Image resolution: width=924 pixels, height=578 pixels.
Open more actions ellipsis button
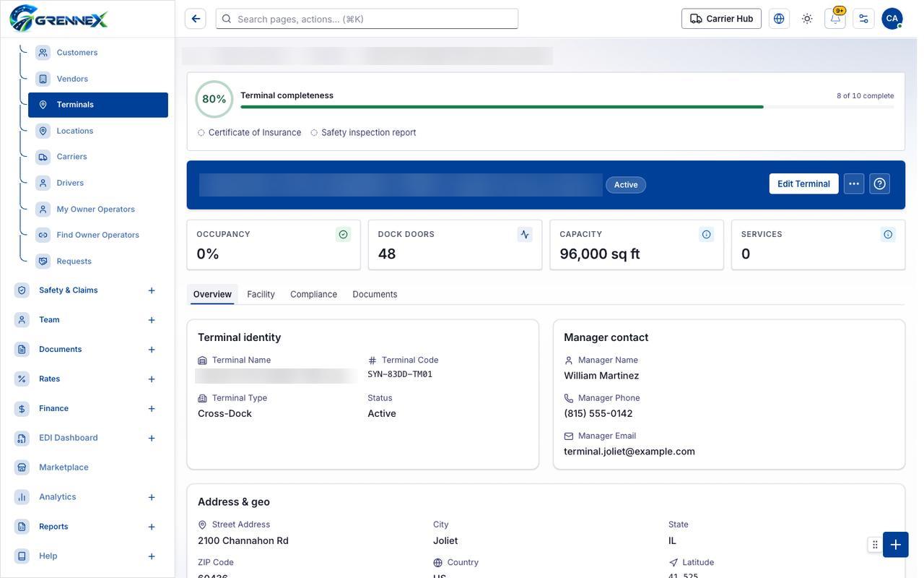click(x=854, y=184)
